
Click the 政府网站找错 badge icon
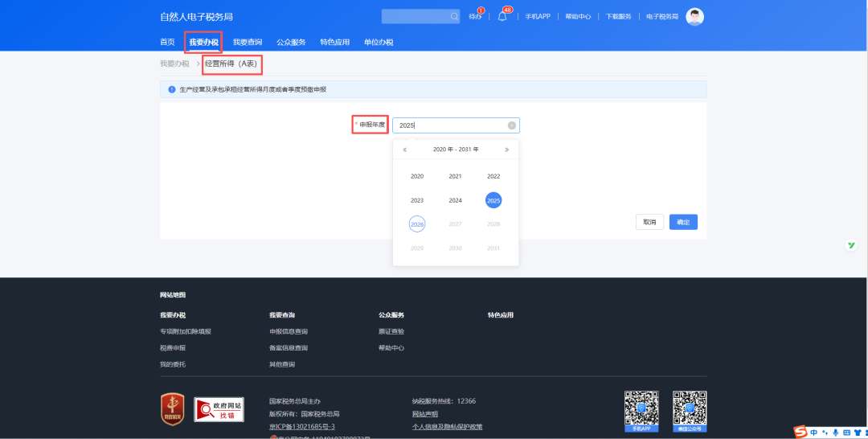click(x=219, y=408)
